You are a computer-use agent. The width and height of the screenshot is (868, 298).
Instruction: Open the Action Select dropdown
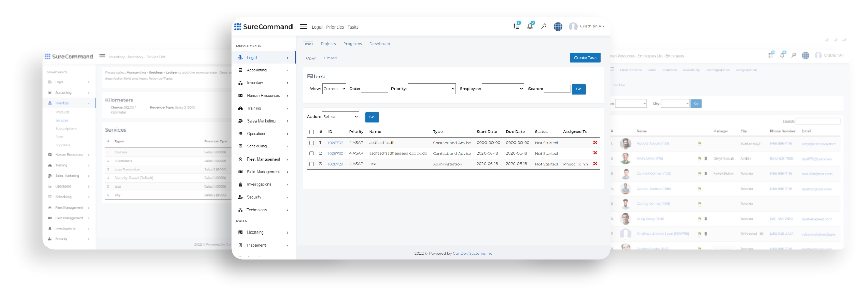tap(341, 117)
